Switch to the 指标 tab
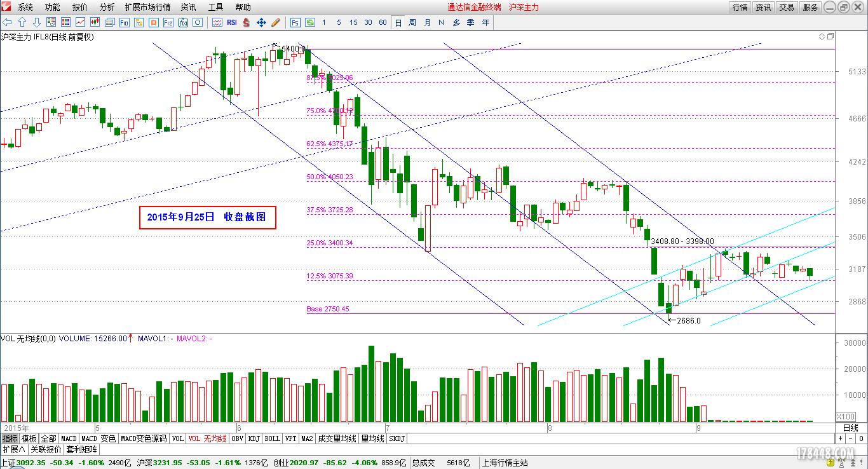Viewport: 868px width, 469px height. [x=10, y=438]
